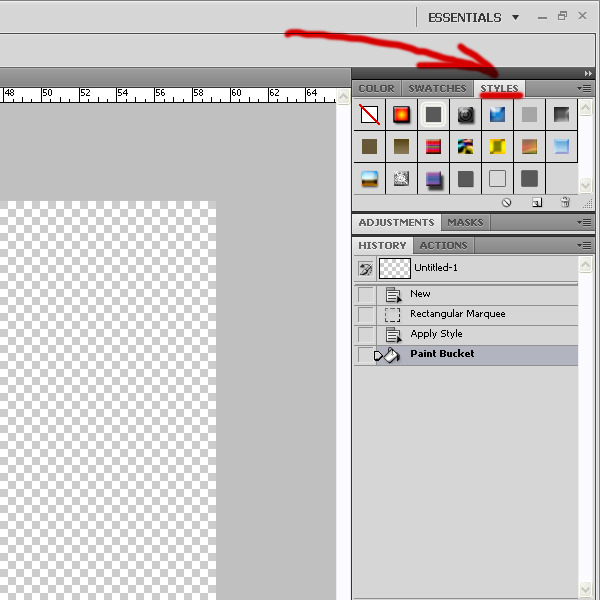Image resolution: width=600 pixels, height=600 pixels.
Task: Apply the yellow beveled style preset
Action: pos(497,147)
